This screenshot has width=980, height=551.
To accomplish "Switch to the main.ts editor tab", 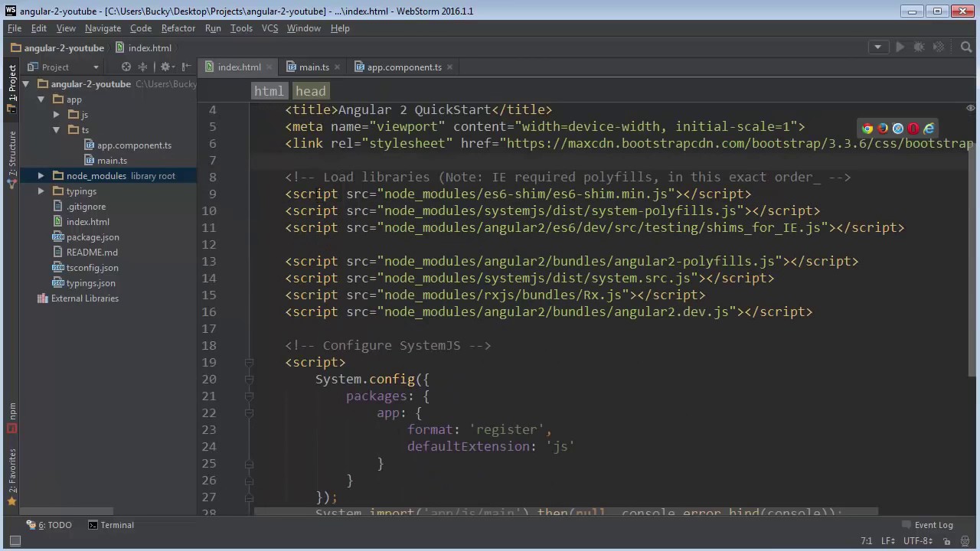I will 314,67.
